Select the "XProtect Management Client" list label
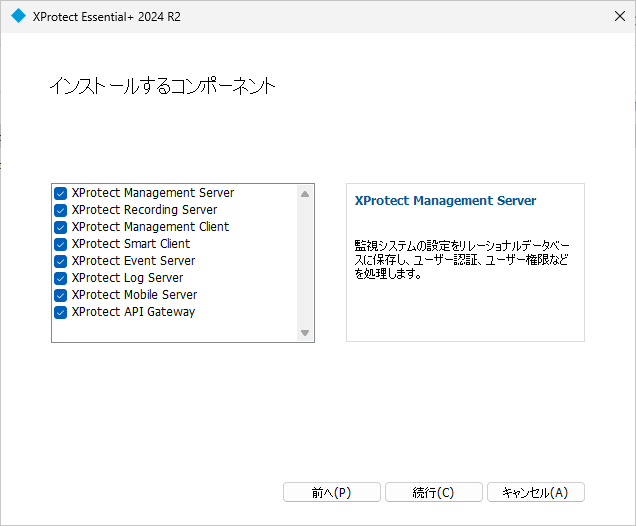Screen dimensions: 636x526 point(150,227)
